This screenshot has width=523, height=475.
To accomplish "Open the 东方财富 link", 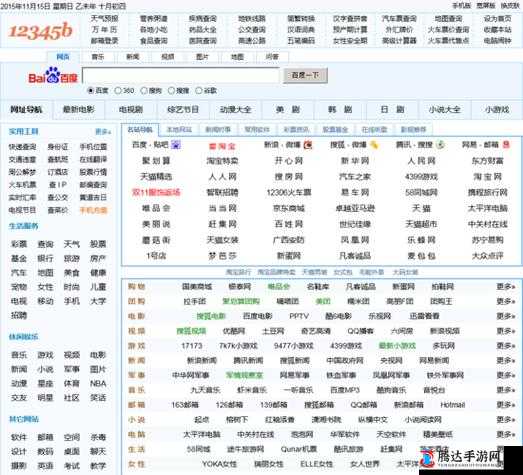I will (487, 161).
